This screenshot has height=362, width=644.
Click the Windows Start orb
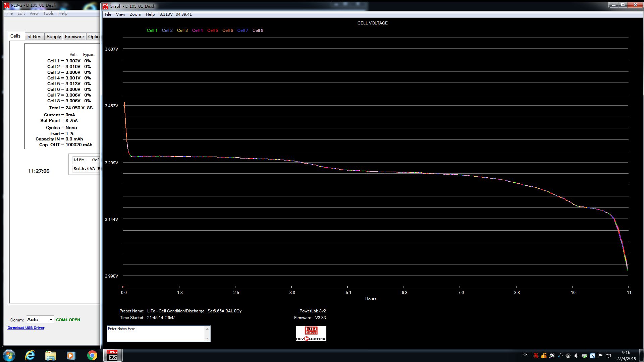click(x=9, y=355)
